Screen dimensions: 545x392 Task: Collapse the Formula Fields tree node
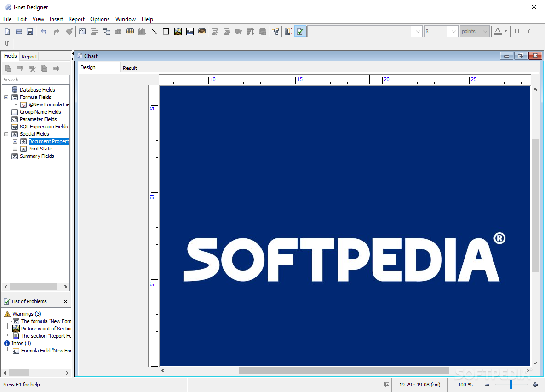[x=6, y=98]
